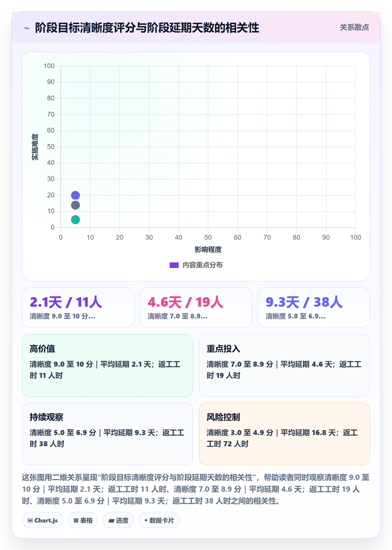392x550 pixels.
Task: Select the 持续观察 quadrant card
Action: (x=108, y=434)
